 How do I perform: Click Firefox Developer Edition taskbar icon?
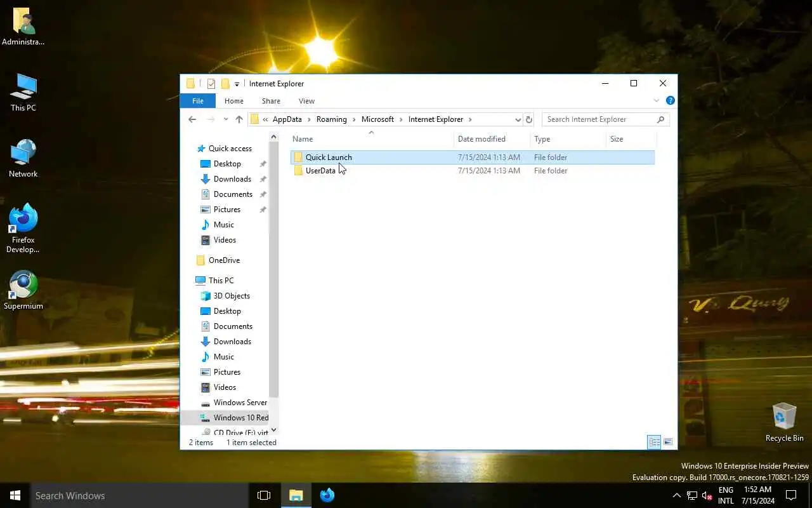[327, 495]
